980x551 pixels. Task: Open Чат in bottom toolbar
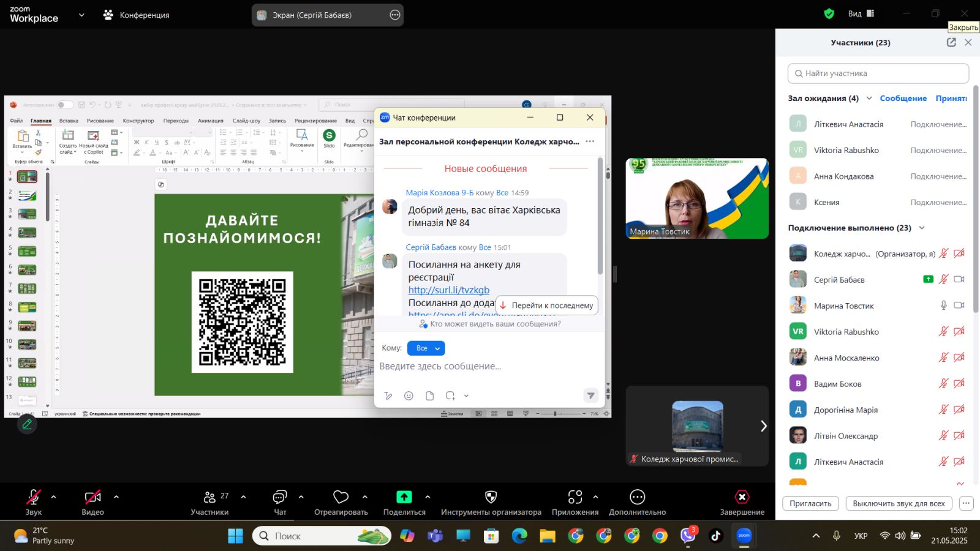click(x=280, y=502)
